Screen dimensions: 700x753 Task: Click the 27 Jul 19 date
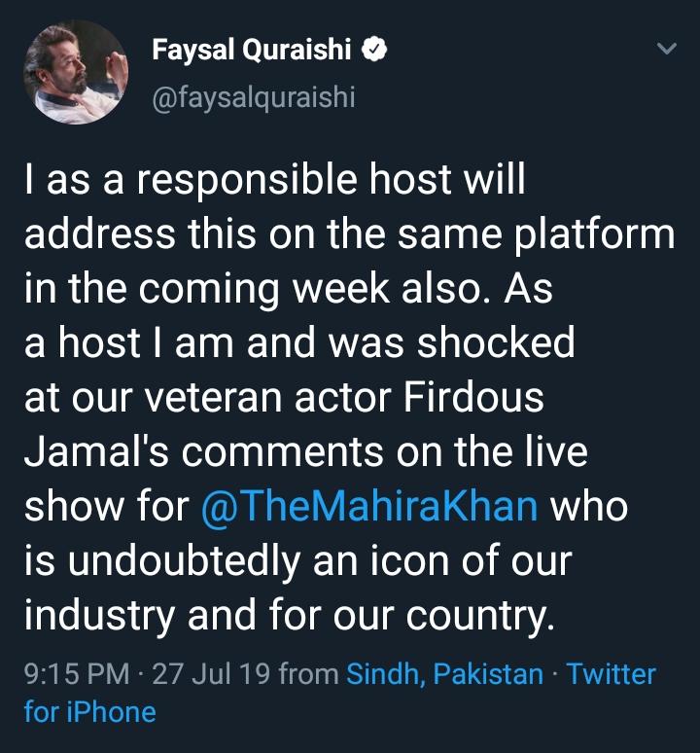click(x=211, y=674)
